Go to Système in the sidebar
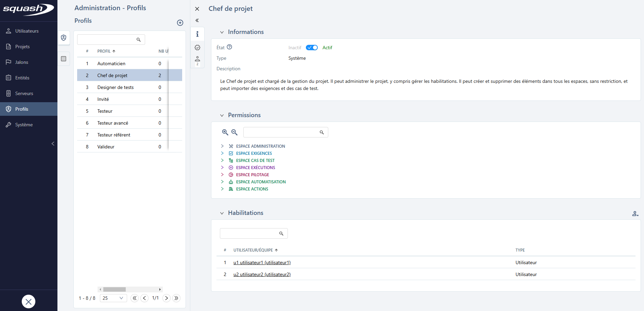 tap(24, 125)
